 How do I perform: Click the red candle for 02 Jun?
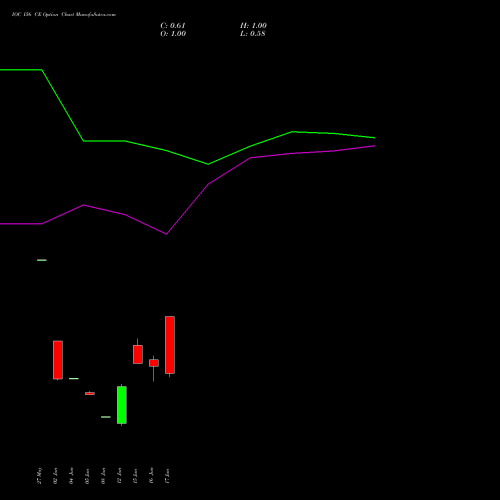(58, 360)
